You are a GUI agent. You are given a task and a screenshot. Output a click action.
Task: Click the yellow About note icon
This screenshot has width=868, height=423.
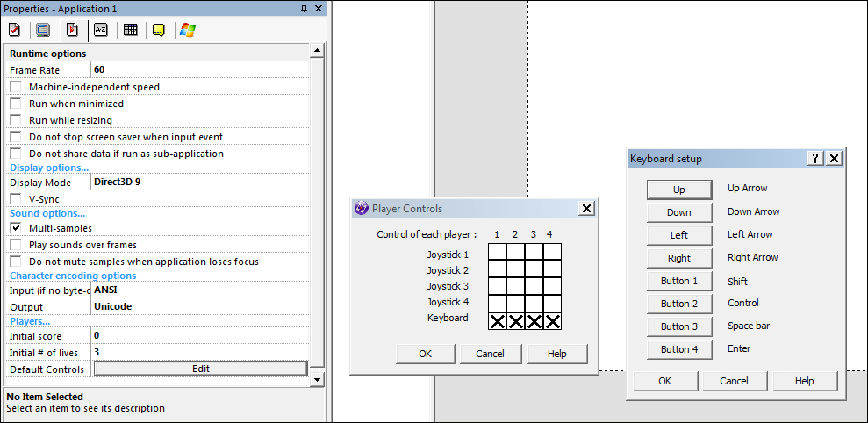(158, 30)
